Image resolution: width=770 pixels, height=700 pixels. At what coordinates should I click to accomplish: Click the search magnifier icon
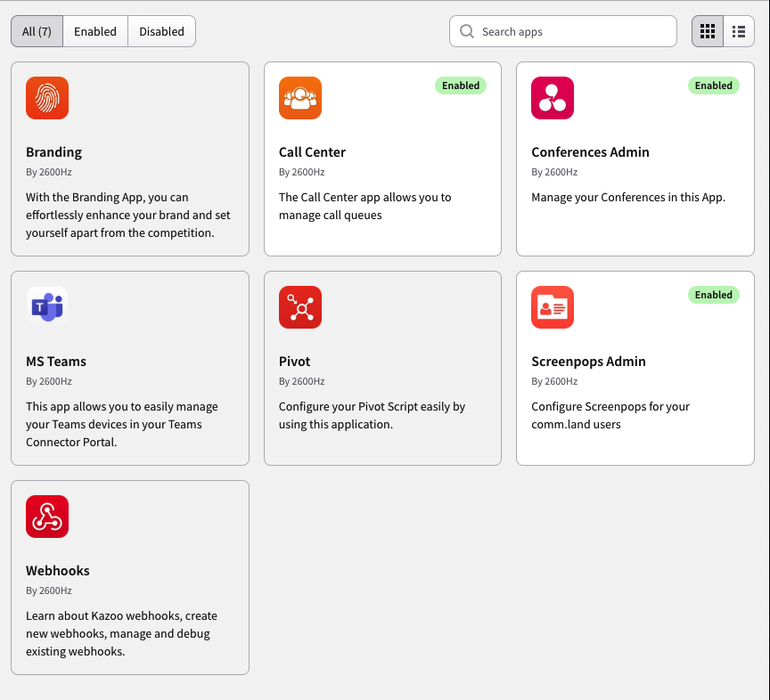[x=466, y=31]
